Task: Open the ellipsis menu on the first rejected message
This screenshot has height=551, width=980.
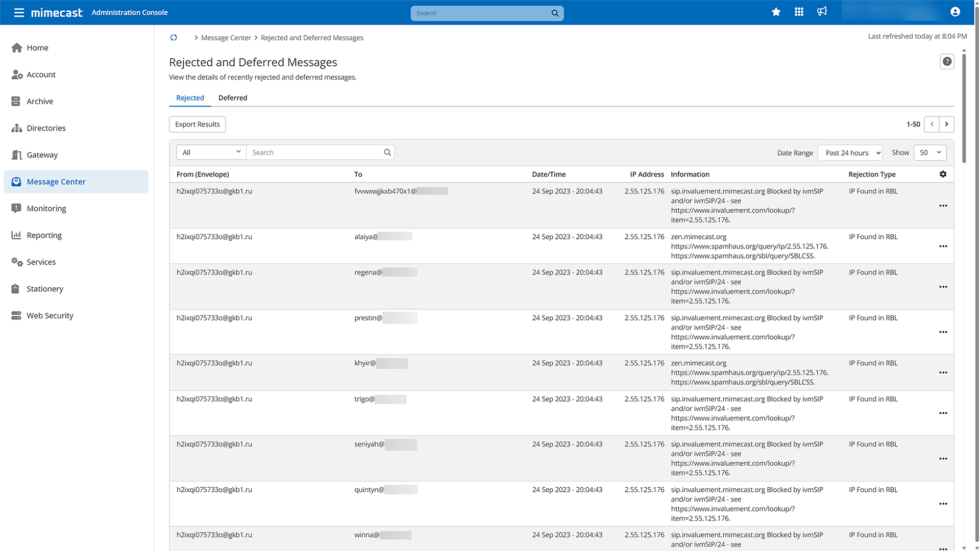Action: pos(943,206)
